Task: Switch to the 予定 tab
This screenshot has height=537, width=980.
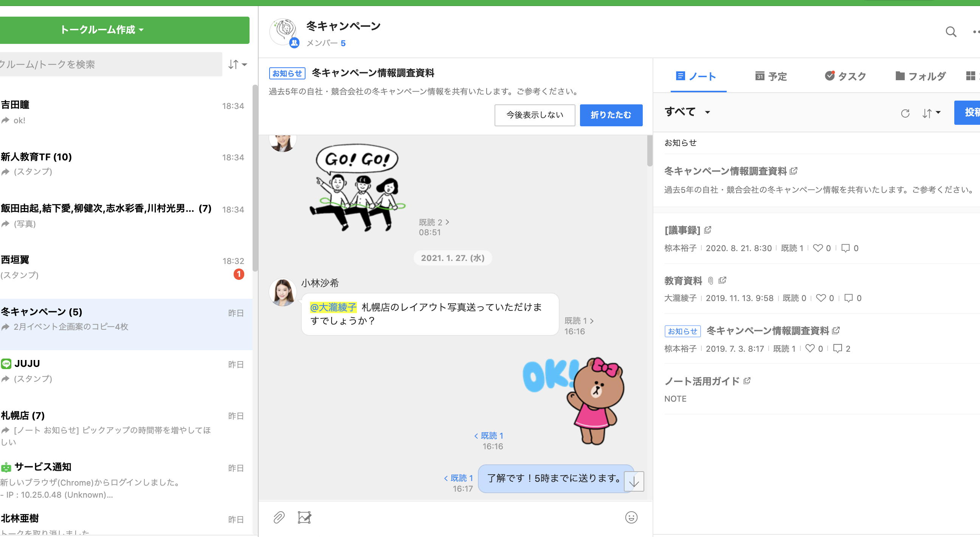Action: tap(771, 76)
